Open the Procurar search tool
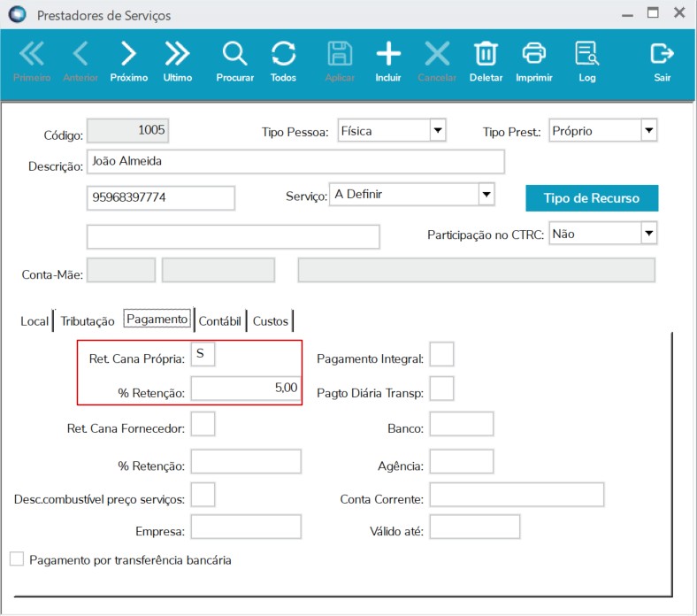The height and width of the screenshot is (616, 697). (234, 61)
